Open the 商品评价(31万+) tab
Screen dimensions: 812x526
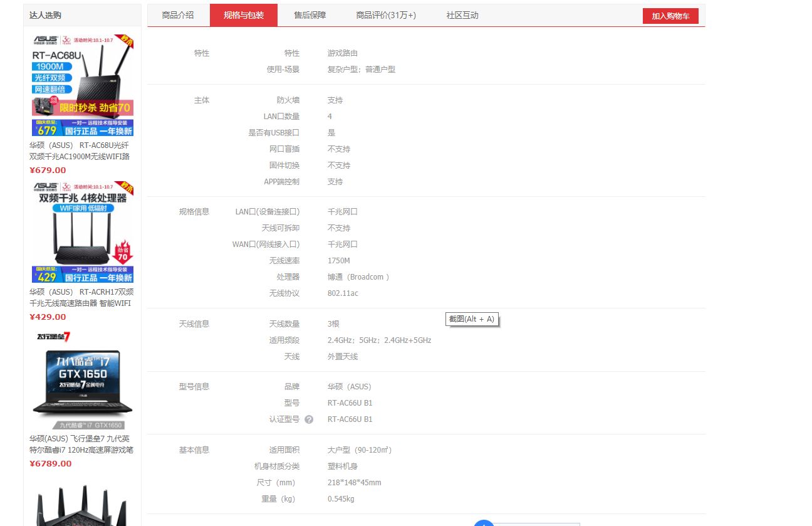click(386, 15)
